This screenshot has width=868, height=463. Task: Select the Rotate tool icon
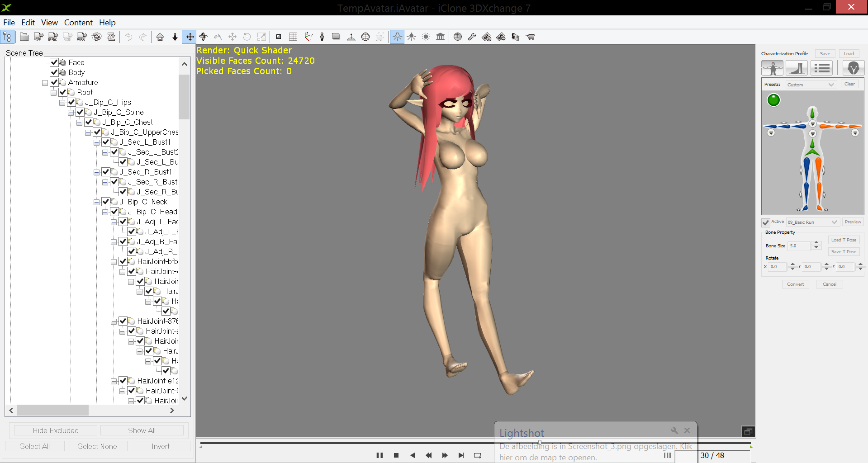[x=204, y=37]
